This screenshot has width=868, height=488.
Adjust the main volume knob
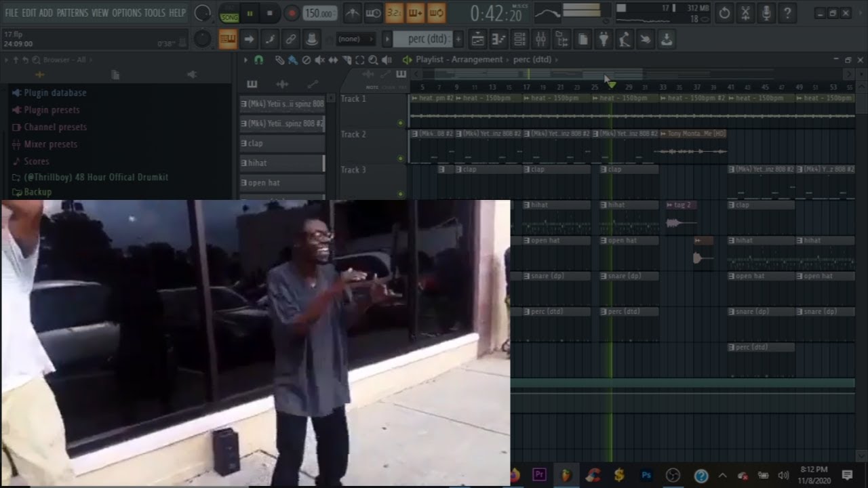click(202, 13)
